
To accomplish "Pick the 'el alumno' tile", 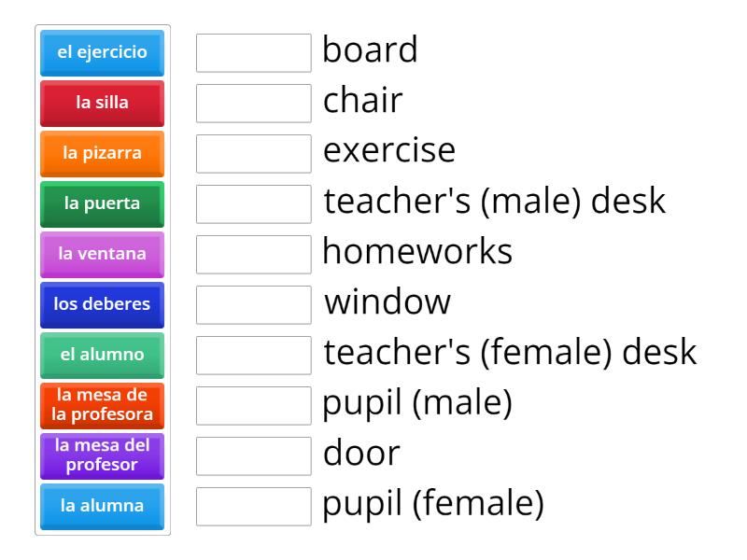I will point(102,355).
